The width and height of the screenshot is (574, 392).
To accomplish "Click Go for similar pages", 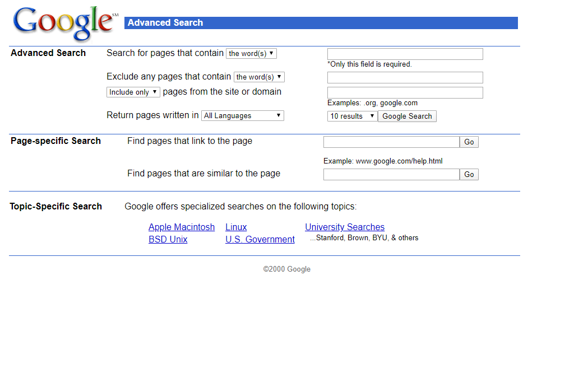I will coord(469,174).
